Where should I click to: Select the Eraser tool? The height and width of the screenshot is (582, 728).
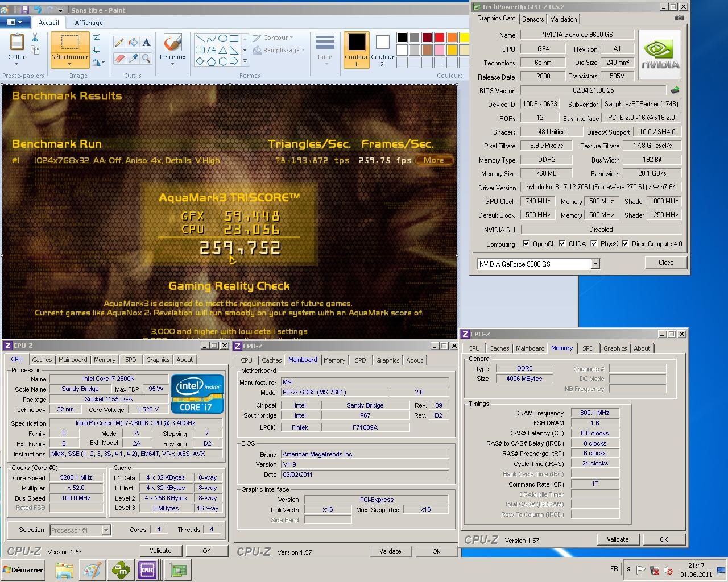[119, 59]
